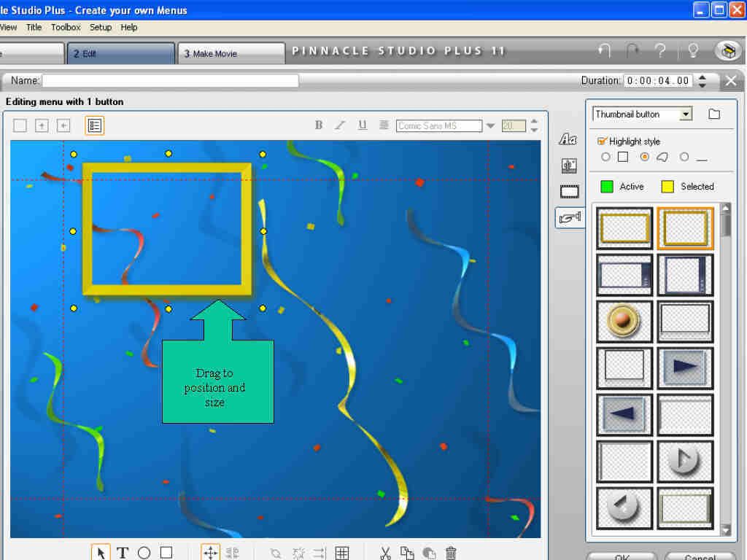The height and width of the screenshot is (560, 747).
Task: Open the Pictures section filmstrip icon
Action: point(569,192)
